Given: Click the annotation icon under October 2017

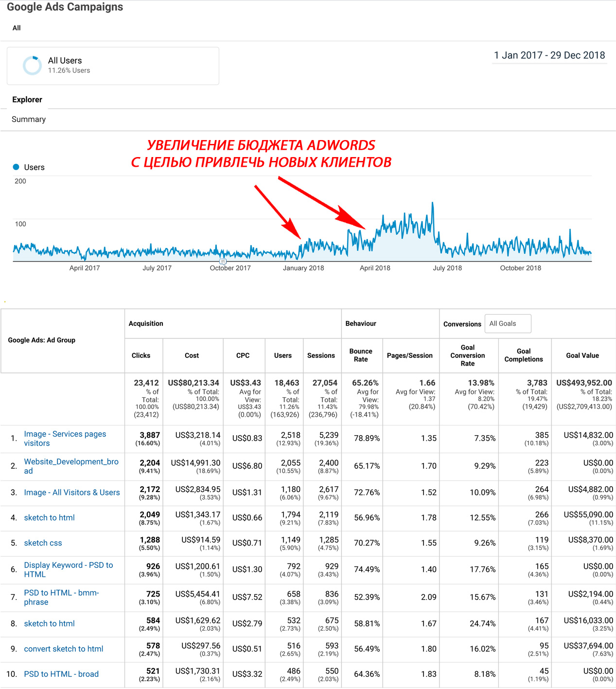Looking at the screenshot, I should click(x=223, y=262).
